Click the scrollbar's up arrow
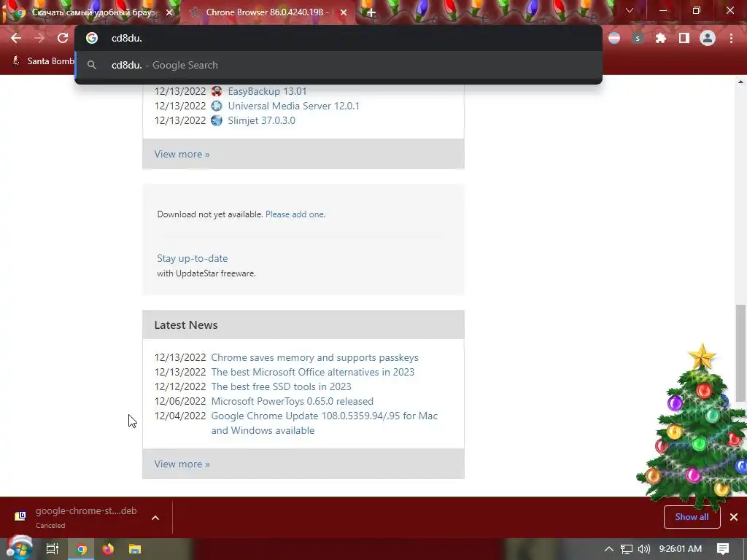 pyautogui.click(x=740, y=82)
